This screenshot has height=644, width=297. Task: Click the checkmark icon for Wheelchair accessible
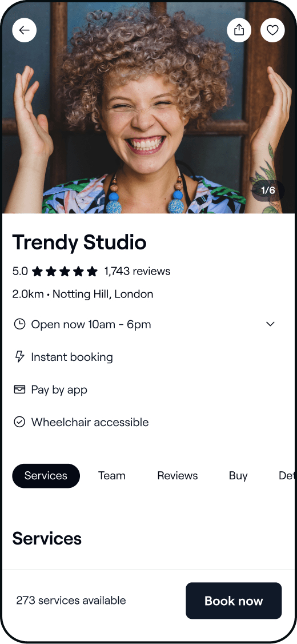click(19, 422)
